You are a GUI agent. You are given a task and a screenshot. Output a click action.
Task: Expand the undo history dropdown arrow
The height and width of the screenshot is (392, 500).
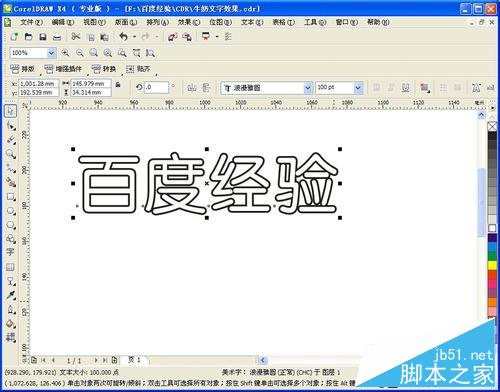click(134, 37)
